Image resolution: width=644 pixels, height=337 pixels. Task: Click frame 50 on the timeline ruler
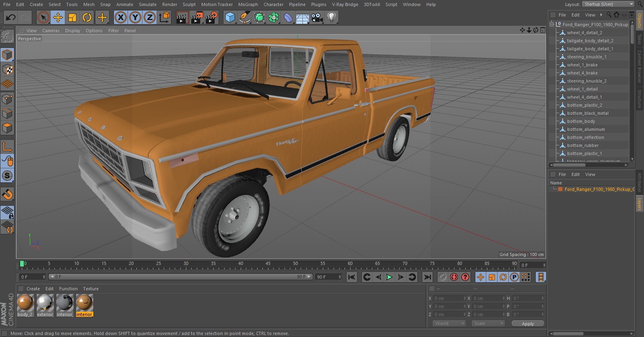295,264
